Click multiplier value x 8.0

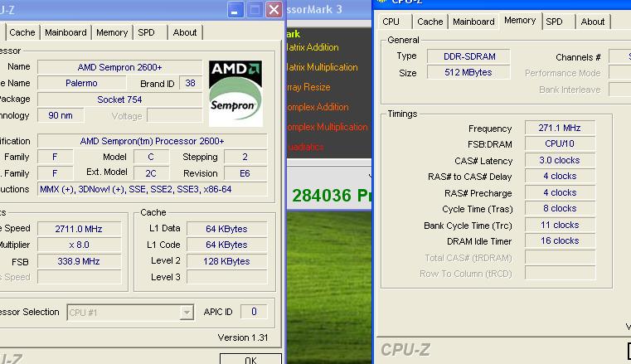tap(79, 245)
